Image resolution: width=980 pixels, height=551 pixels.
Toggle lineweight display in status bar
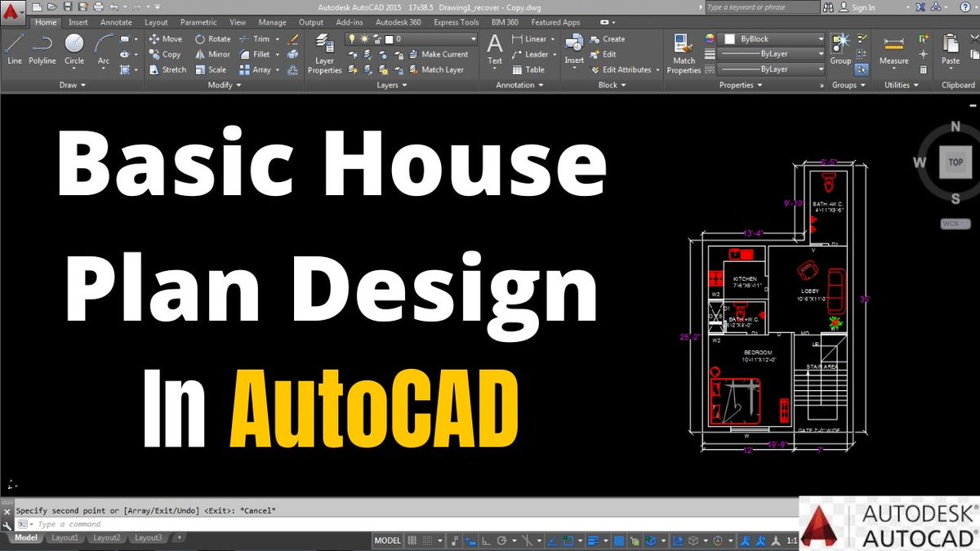[x=594, y=540]
